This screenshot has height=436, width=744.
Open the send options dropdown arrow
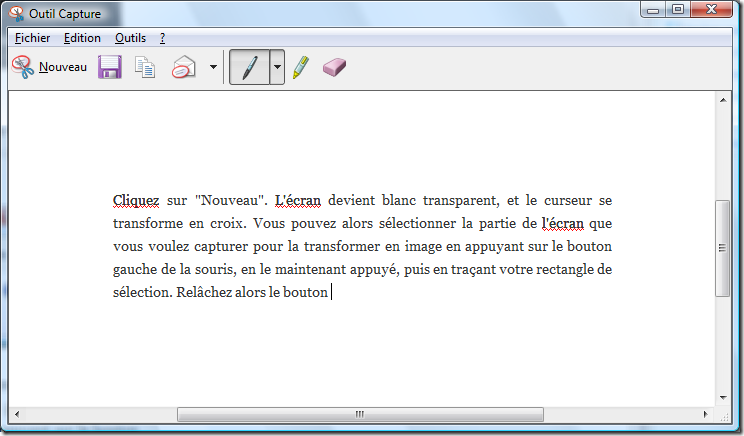pos(214,67)
